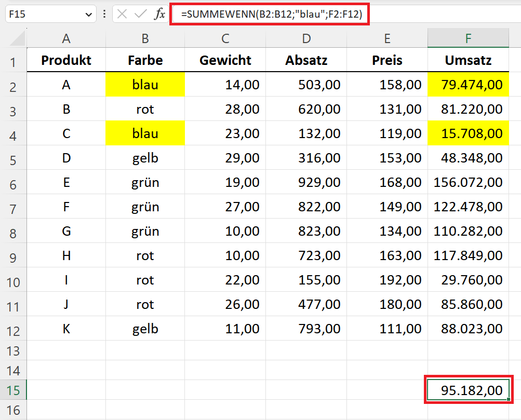Select Gewicht value 27,00
The height and width of the screenshot is (420, 521).
[225, 207]
